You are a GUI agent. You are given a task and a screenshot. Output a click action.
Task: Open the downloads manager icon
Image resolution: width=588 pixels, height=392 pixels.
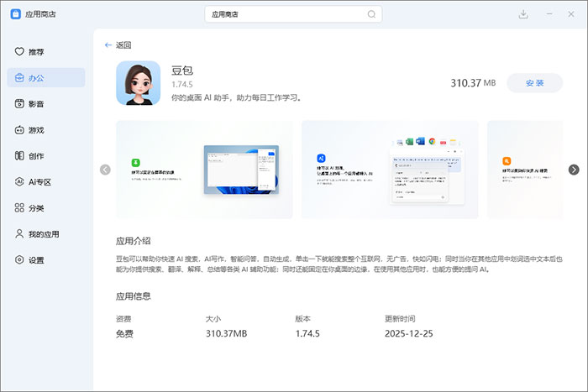coord(523,14)
